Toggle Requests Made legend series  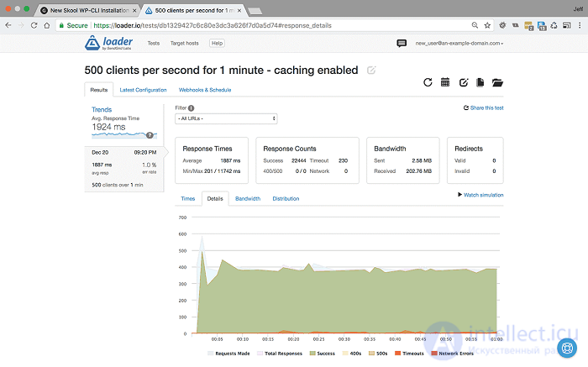pos(228,353)
